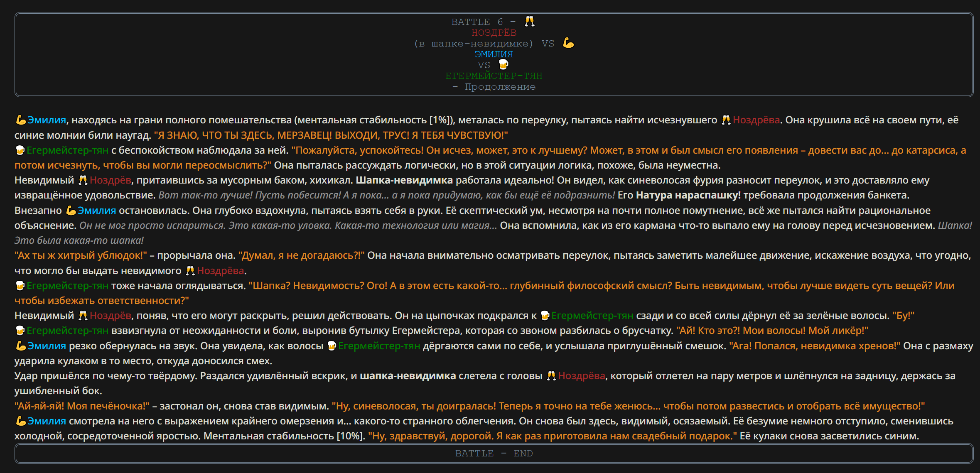Image resolution: width=980 pixels, height=473 pixels.
Task: Click the blue 'ЭМИЛИЯ' header title
Action: pyautogui.click(x=494, y=54)
